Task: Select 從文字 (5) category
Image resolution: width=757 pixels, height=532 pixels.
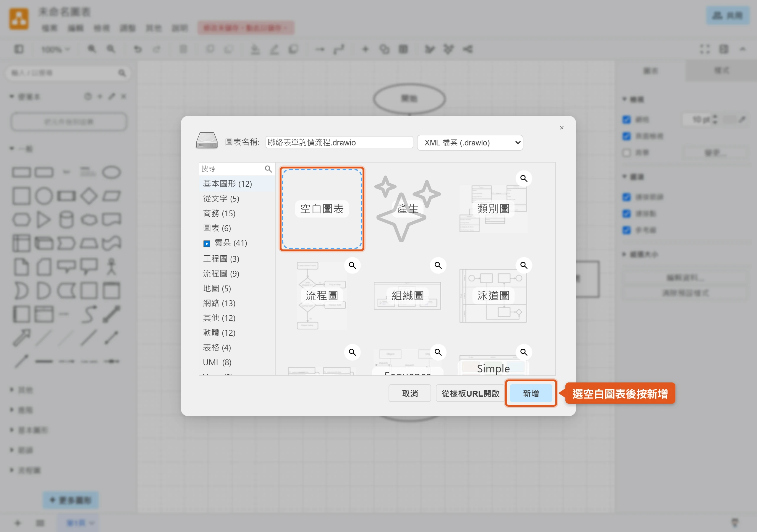Action: (237, 198)
